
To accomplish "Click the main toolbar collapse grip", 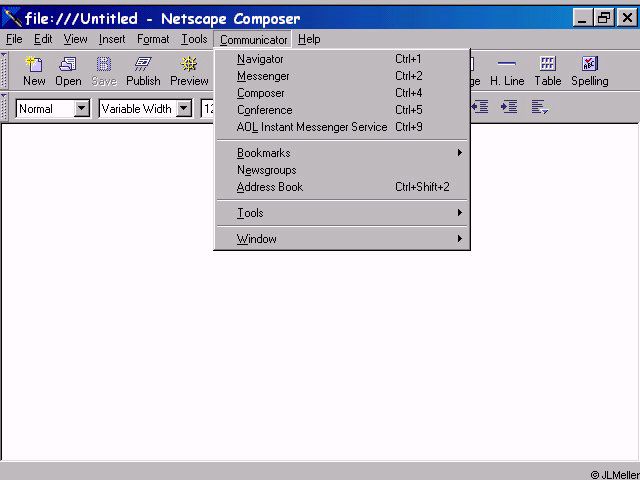I will click(4, 71).
